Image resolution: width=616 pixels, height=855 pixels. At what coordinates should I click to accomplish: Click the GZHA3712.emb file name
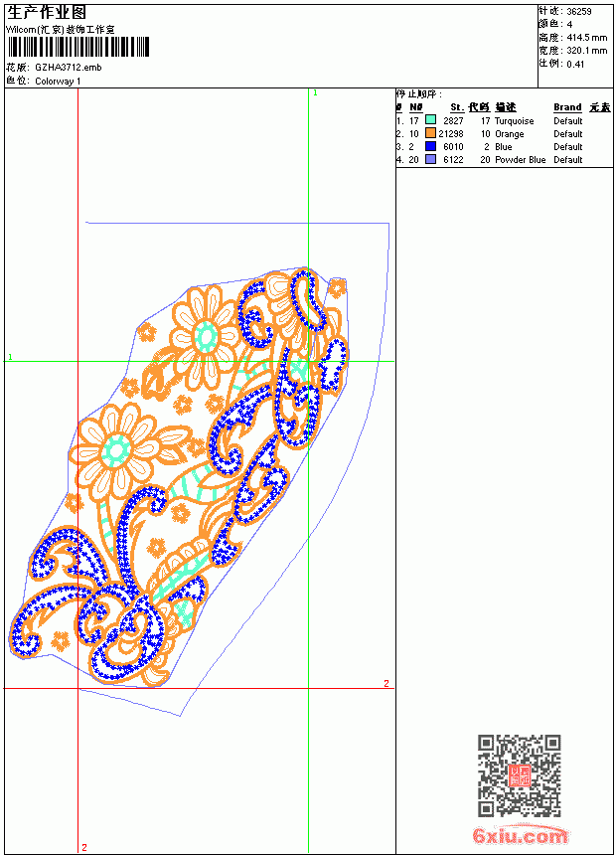click(69, 68)
